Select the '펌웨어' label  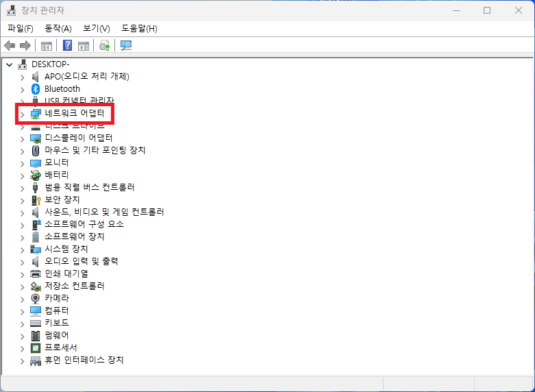(57, 335)
